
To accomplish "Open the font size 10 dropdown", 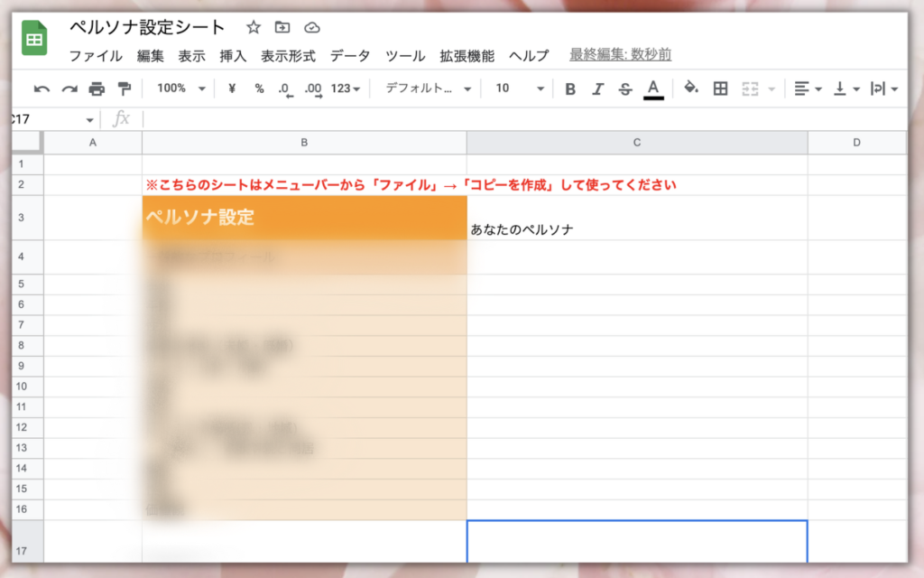I will click(x=519, y=89).
